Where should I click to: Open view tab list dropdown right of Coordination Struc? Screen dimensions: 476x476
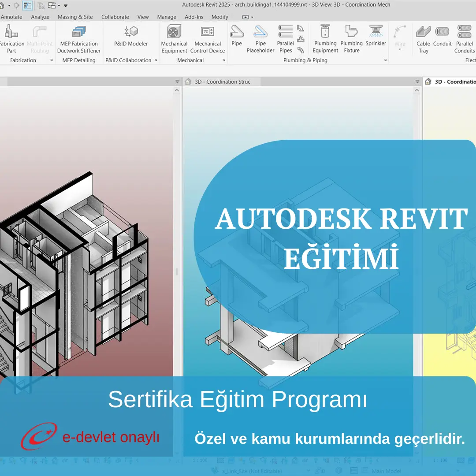pos(417,82)
